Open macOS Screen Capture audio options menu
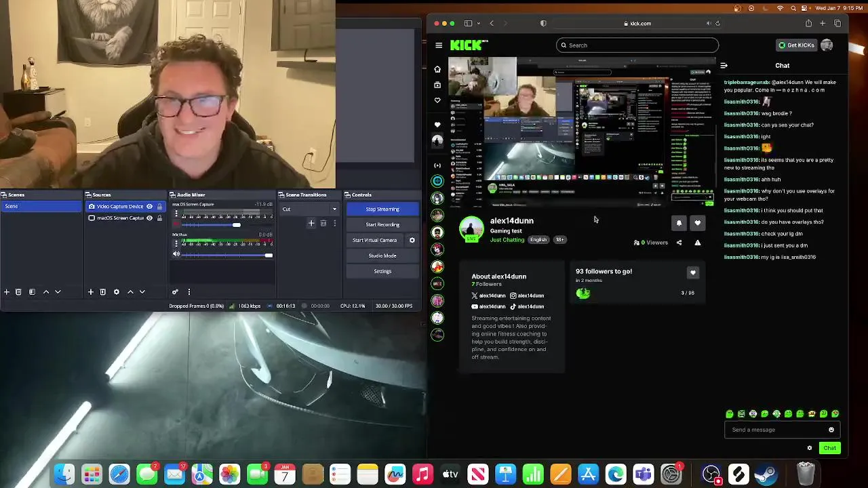Viewport: 868px width, 488px height. [x=176, y=213]
